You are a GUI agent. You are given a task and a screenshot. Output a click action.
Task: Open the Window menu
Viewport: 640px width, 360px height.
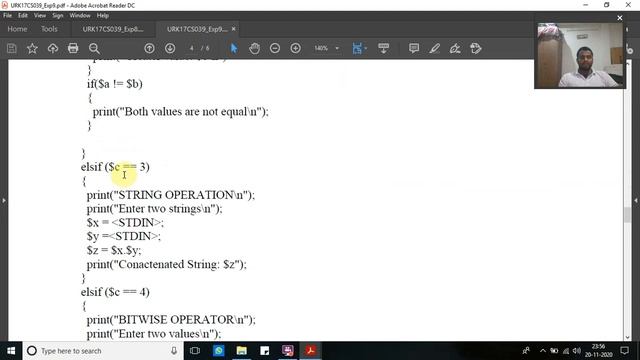[x=80, y=16]
